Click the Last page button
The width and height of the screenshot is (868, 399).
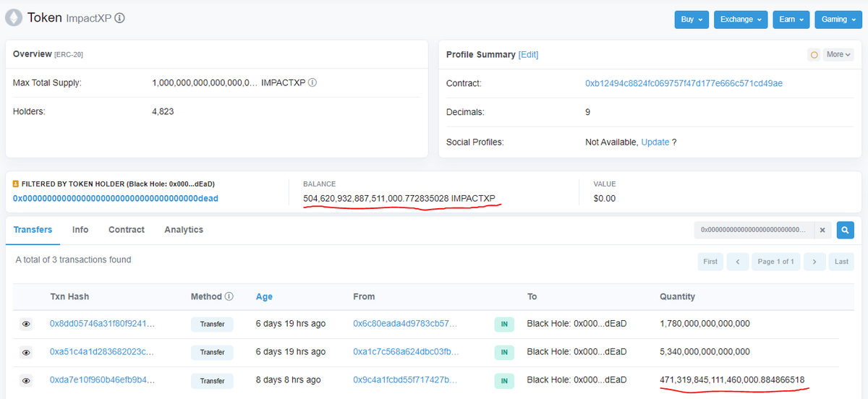click(x=841, y=262)
